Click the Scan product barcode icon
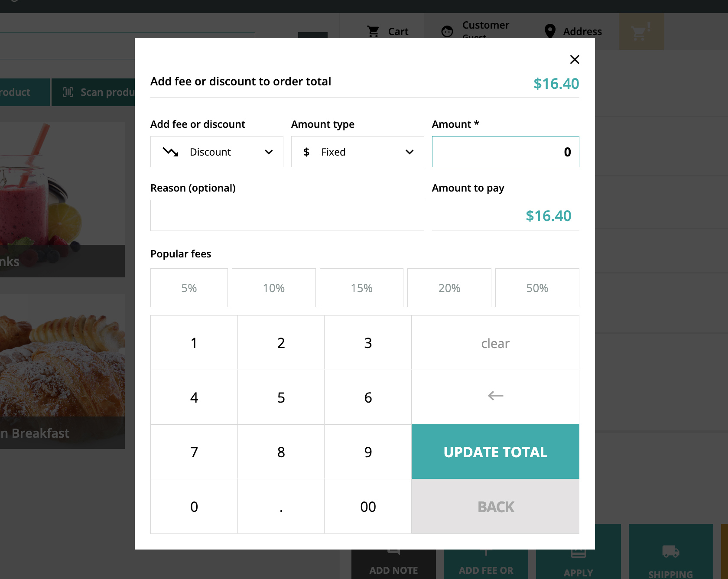The width and height of the screenshot is (728, 579). (68, 92)
